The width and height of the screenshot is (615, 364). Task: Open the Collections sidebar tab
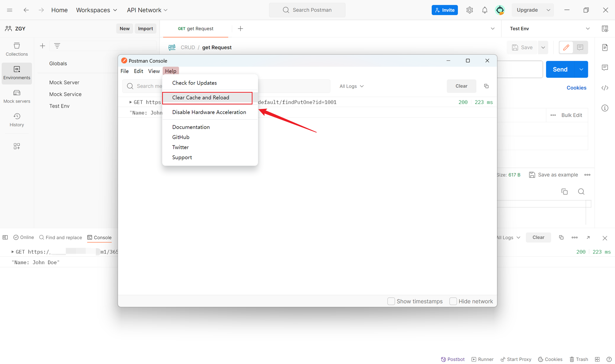[17, 49]
